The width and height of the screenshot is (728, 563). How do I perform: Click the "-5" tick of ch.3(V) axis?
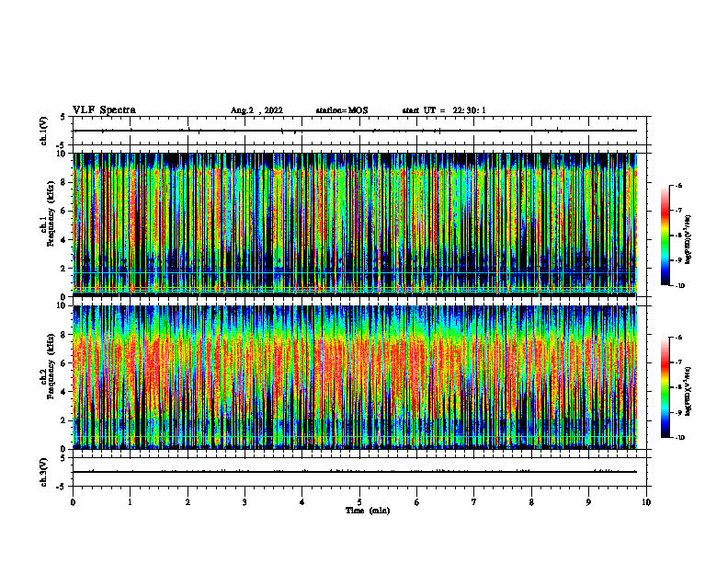coord(62,487)
